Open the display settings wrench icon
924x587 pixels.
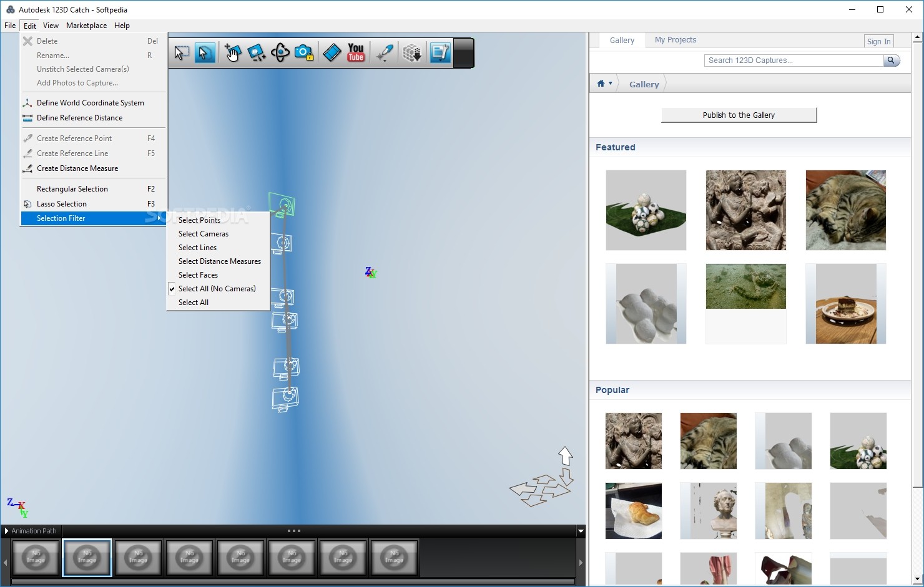[x=440, y=53]
